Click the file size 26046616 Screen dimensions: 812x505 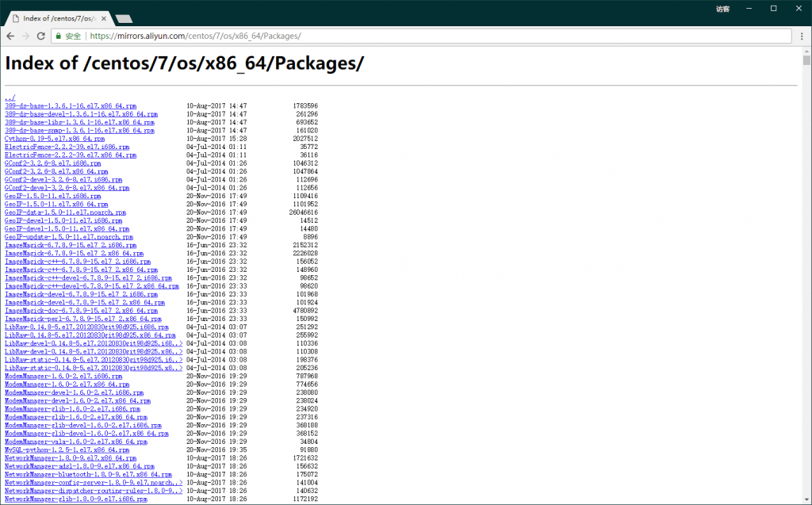tap(304, 212)
